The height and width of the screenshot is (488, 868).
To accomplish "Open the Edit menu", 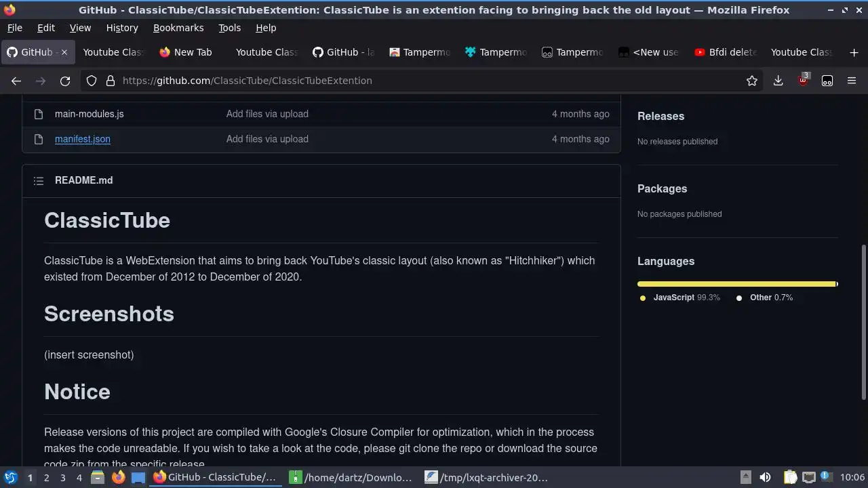I will click(x=46, y=28).
